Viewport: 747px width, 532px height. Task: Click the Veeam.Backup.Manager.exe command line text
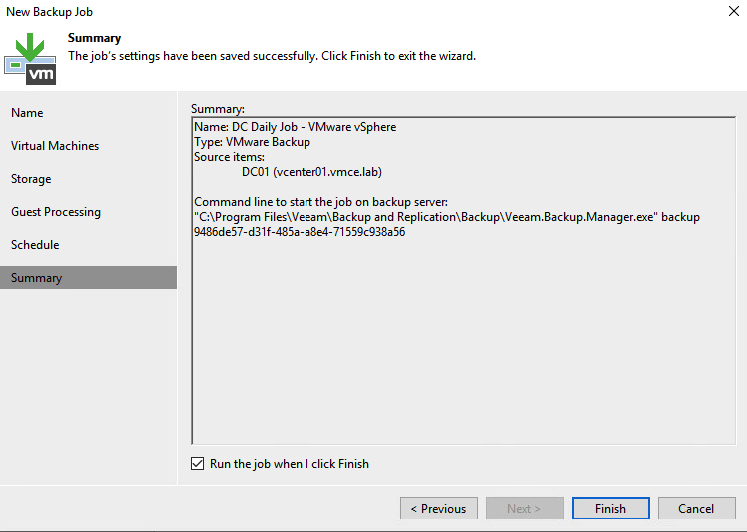pyautogui.click(x=447, y=217)
